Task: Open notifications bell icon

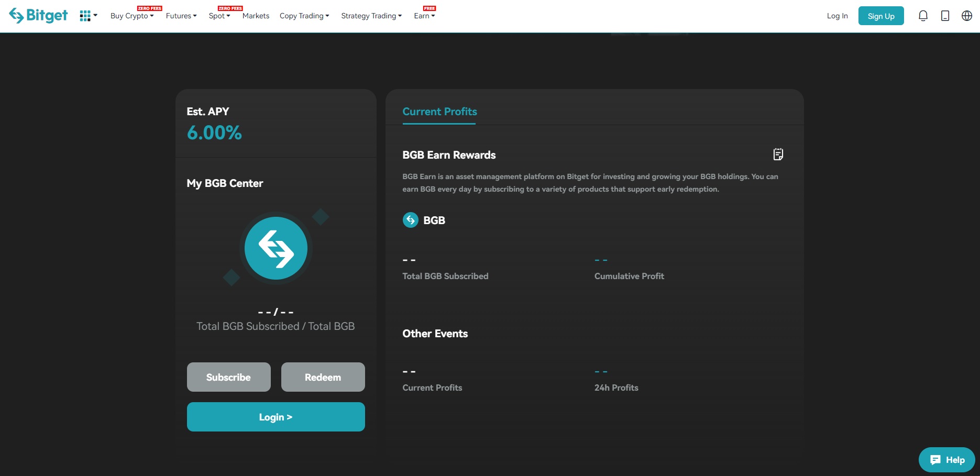Action: coord(923,16)
